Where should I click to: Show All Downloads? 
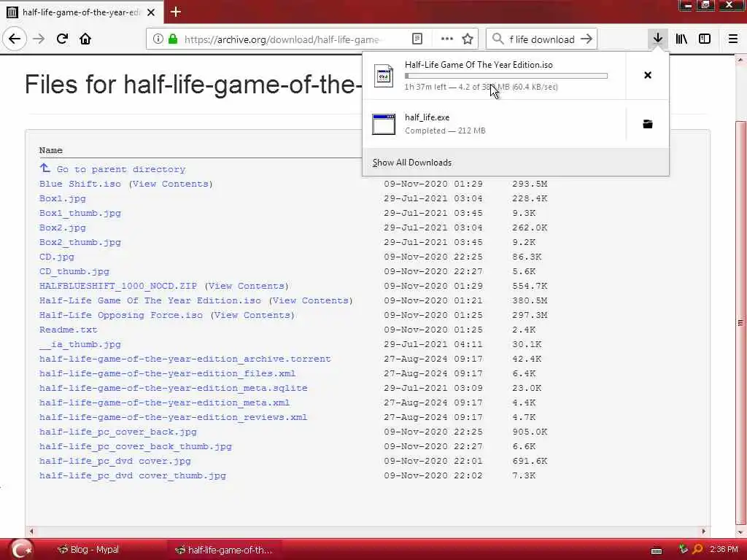[412, 163]
